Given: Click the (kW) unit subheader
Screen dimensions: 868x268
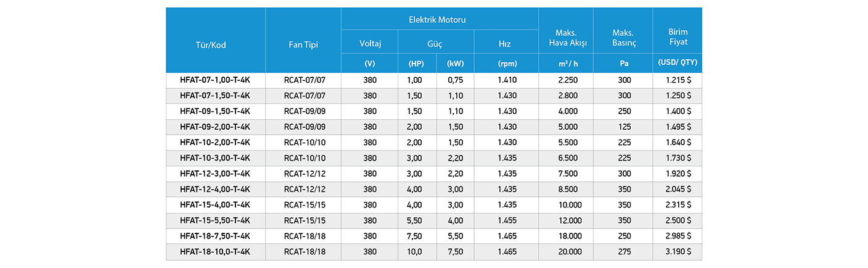Looking at the screenshot, I should click(x=456, y=64).
